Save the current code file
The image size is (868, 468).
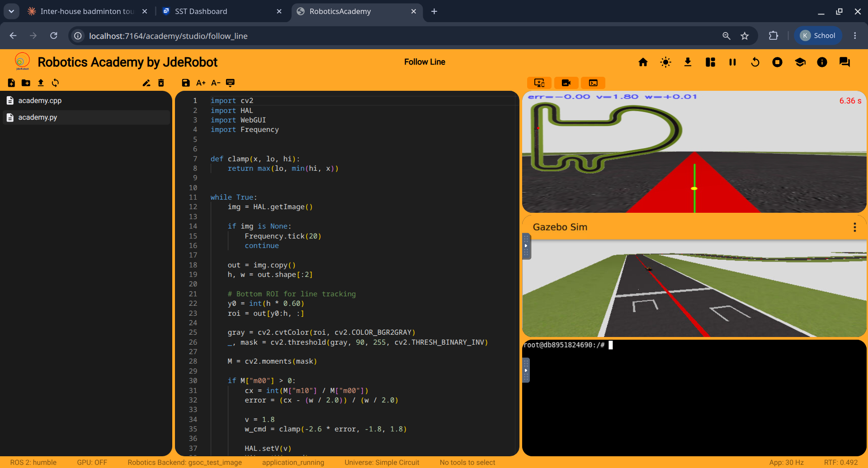(x=186, y=83)
